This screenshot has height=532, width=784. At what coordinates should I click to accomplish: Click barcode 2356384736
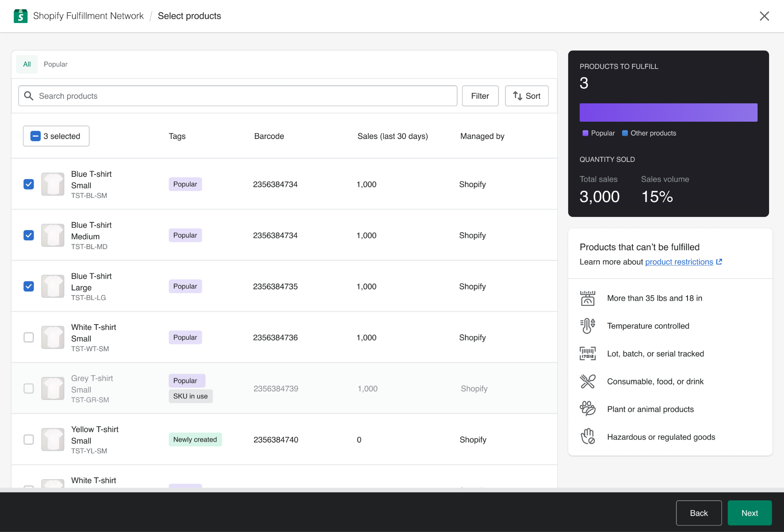click(x=275, y=337)
